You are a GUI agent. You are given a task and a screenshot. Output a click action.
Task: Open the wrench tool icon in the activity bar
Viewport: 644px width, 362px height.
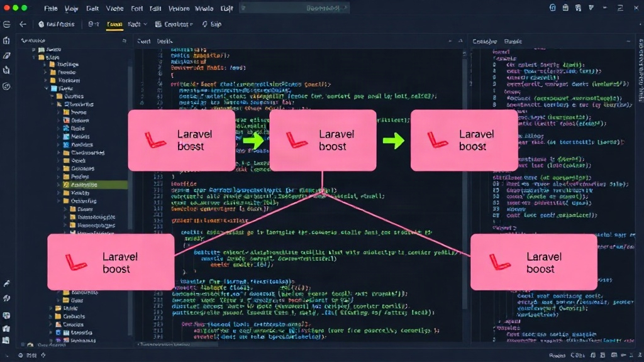(x=6, y=283)
